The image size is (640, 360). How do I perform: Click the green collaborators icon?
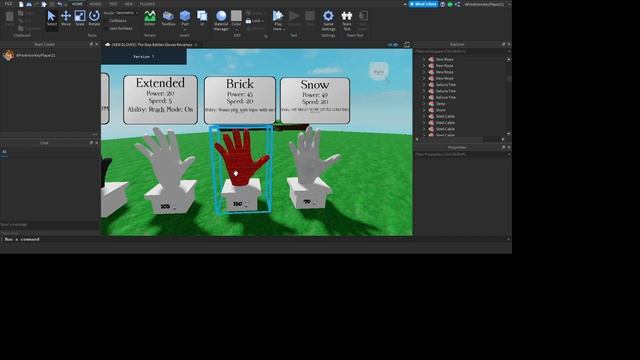point(450,4)
